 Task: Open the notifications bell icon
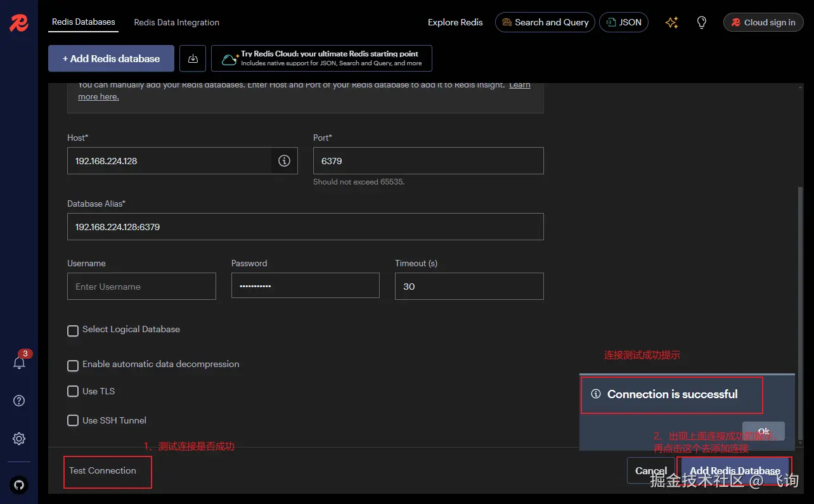pos(19,363)
